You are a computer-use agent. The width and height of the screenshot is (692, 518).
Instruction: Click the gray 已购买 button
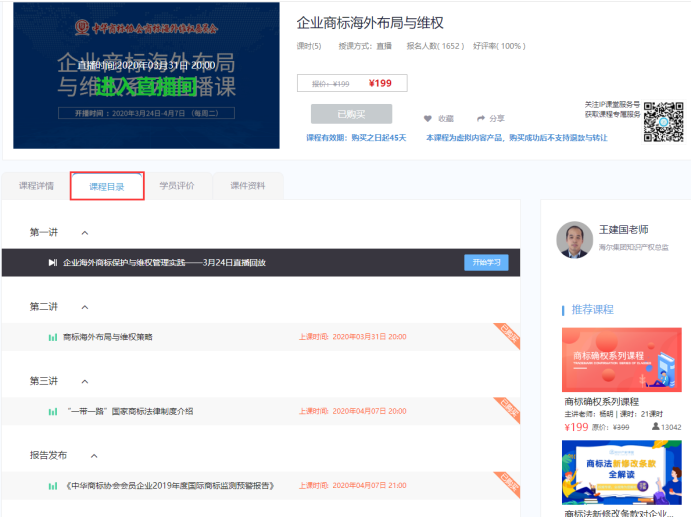351,114
